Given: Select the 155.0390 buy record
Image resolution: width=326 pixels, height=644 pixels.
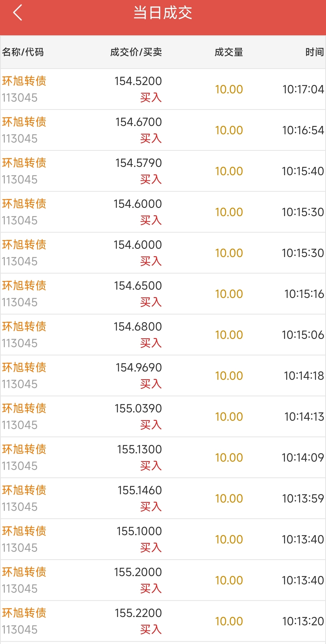Looking at the screenshot, I should point(163,417).
